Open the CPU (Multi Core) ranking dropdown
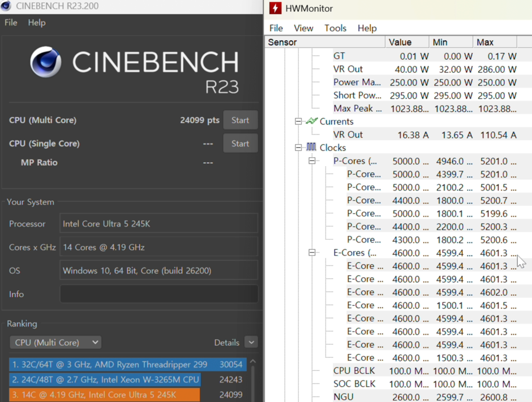This screenshot has height=402, width=532. pos(55,342)
